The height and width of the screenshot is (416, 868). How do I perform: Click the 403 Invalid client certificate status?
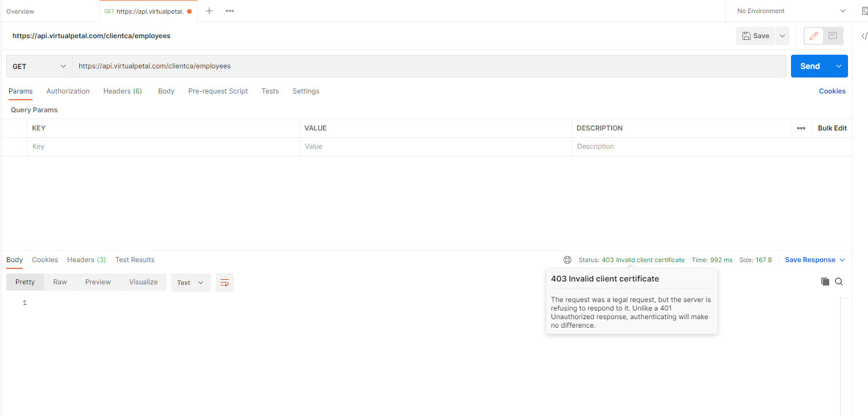(643, 260)
